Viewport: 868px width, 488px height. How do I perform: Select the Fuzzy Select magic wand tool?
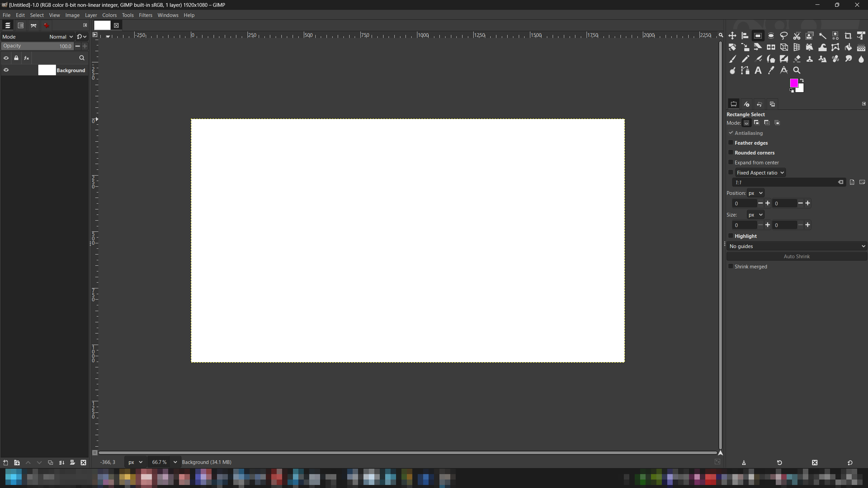tap(823, 36)
